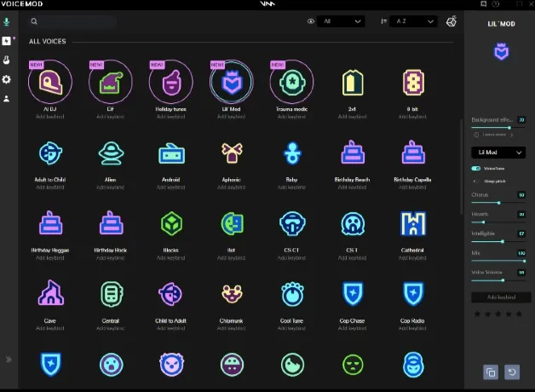Open the A-Z sort dropdown
This screenshot has width=535, height=392.
[413, 21]
